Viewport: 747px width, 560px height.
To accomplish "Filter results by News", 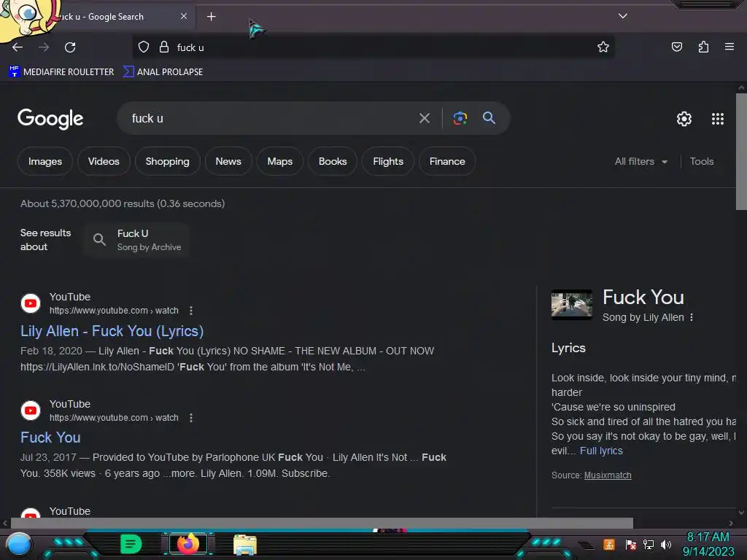I will pyautogui.click(x=228, y=161).
